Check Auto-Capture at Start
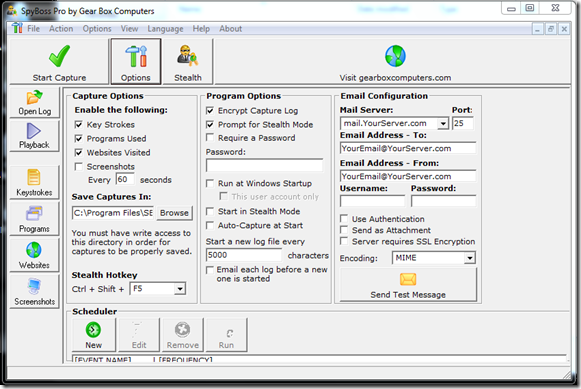581x389 pixels. tap(210, 225)
